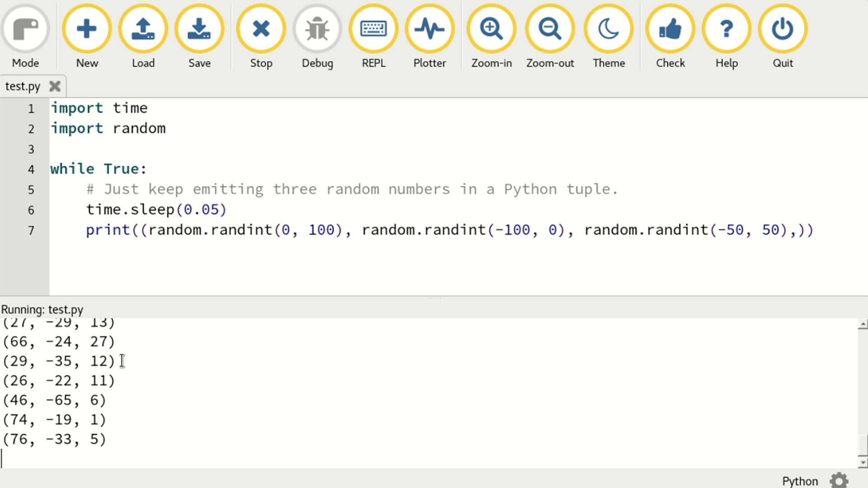Create a new file with the New icon
Image resolution: width=868 pixels, height=488 pixels.
click(x=87, y=28)
